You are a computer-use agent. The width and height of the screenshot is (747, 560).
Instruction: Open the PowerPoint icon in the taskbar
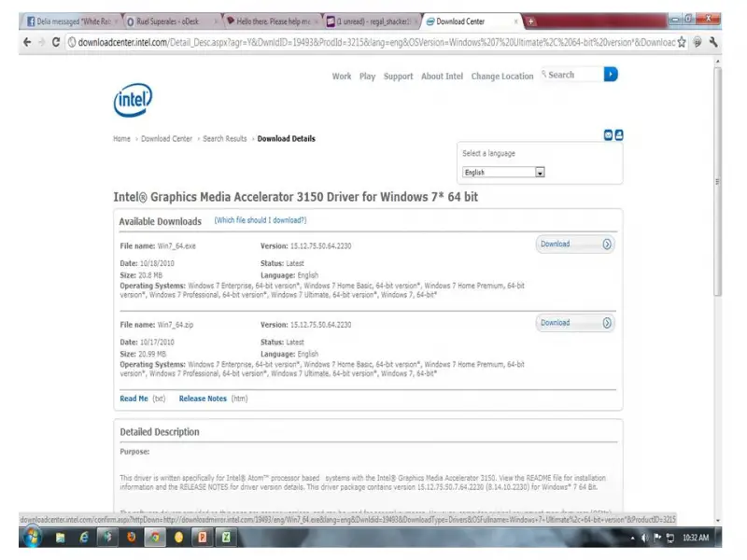pyautogui.click(x=203, y=538)
